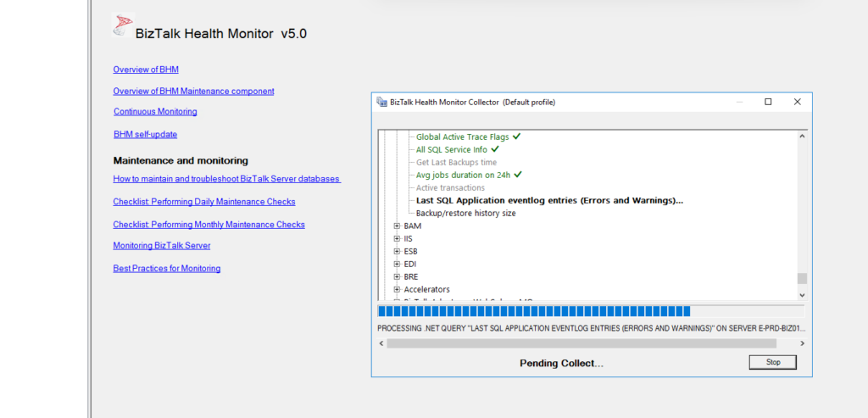Expand the Accelerators tree node
This screenshot has height=418, width=868.
(x=397, y=290)
